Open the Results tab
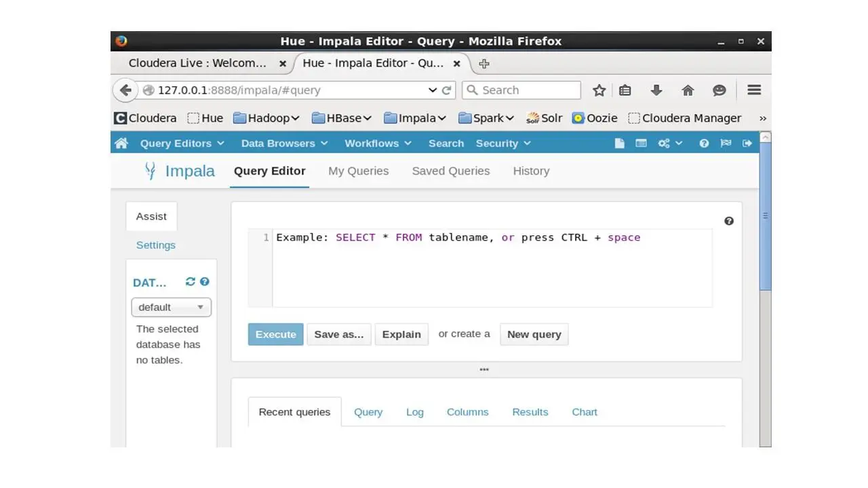Screen dimensions: 868x488 [530, 412]
